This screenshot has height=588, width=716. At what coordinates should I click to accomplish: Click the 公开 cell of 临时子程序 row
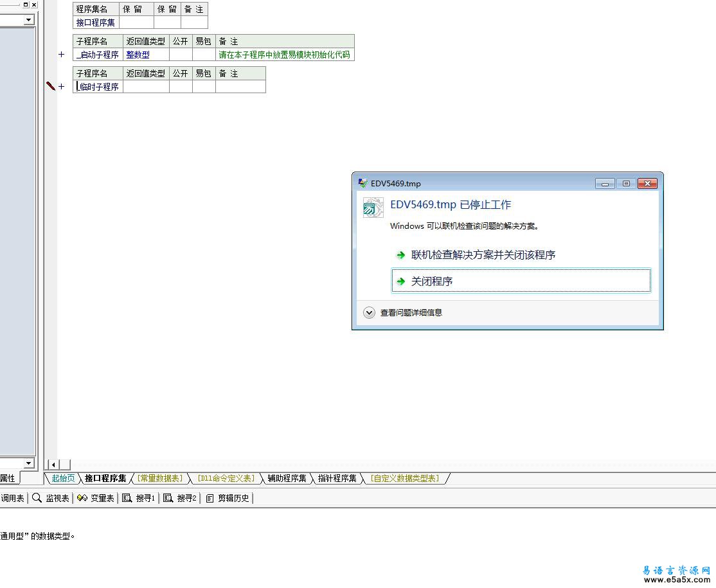point(181,86)
